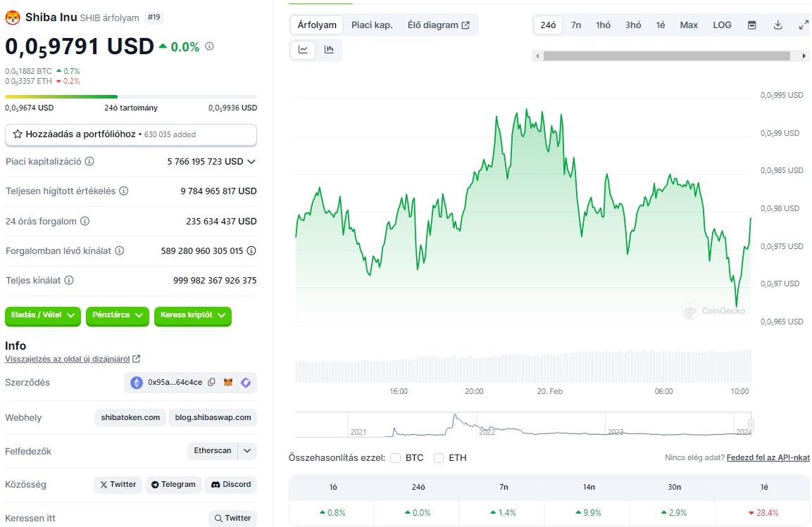This screenshot has width=812, height=527.
Task: Open the Keress kriptót dropdown
Action: point(193,315)
